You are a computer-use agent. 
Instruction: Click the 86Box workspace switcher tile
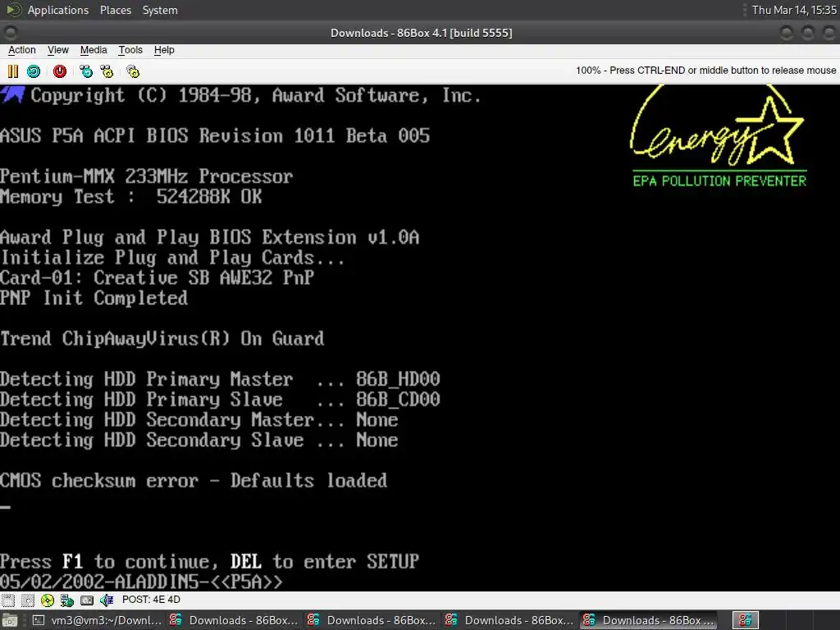[745, 620]
